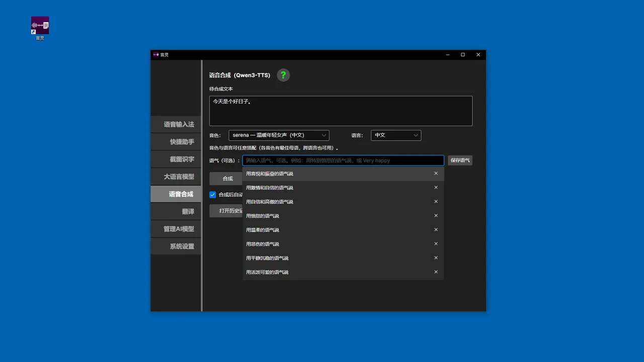Open the green question mark help icon

(x=283, y=75)
